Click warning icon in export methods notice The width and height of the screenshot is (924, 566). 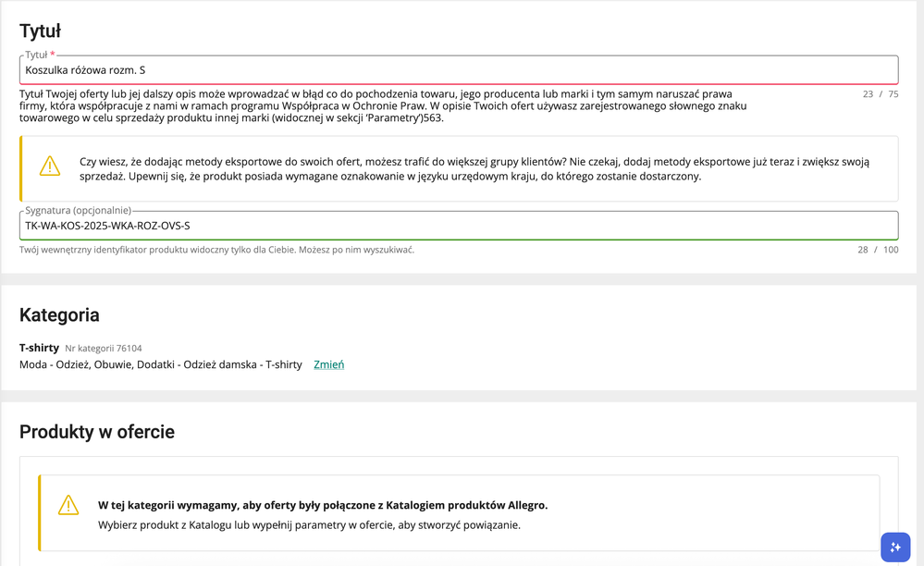(x=50, y=166)
